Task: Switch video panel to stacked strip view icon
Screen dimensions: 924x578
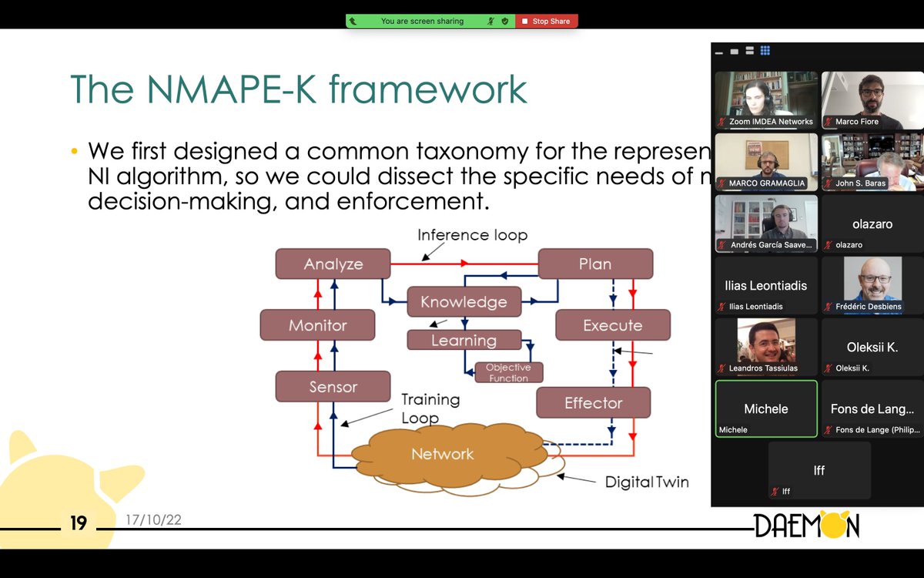Action: [x=750, y=52]
